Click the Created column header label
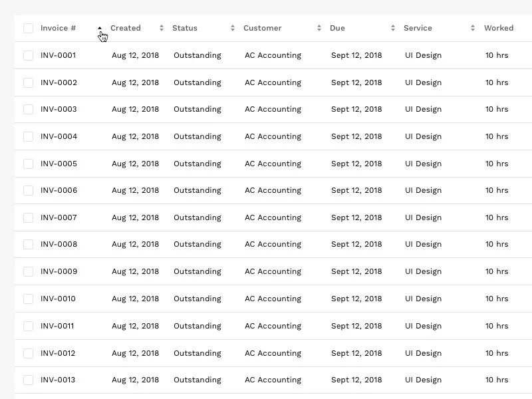The height and width of the screenshot is (399, 532). tap(126, 28)
